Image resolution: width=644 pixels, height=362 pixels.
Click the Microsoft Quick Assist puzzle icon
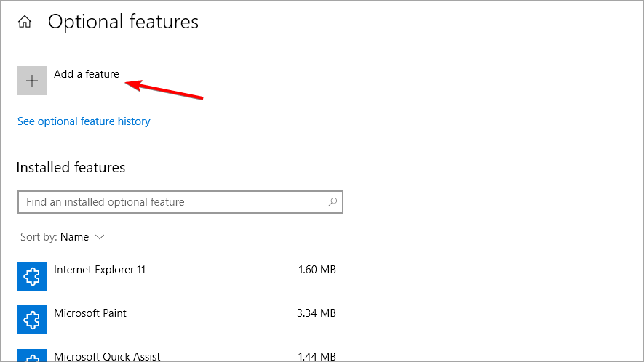pyautogui.click(x=32, y=357)
